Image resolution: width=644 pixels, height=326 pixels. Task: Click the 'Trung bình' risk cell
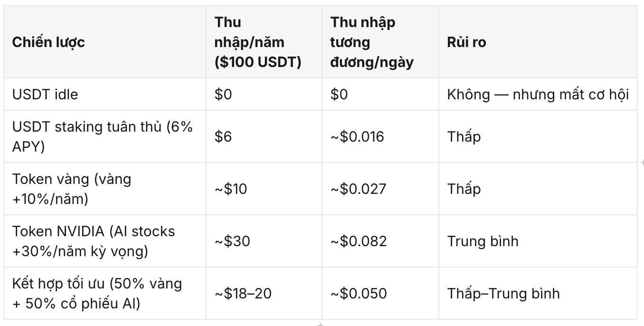click(538, 241)
